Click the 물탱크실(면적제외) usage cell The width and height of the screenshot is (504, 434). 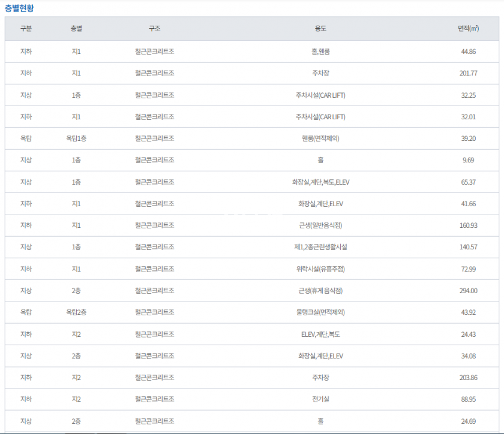pos(320,312)
